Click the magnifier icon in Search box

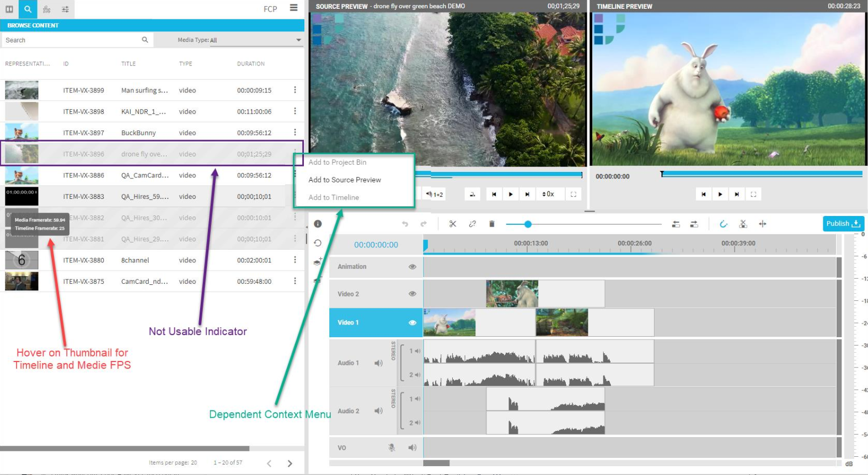click(x=145, y=40)
